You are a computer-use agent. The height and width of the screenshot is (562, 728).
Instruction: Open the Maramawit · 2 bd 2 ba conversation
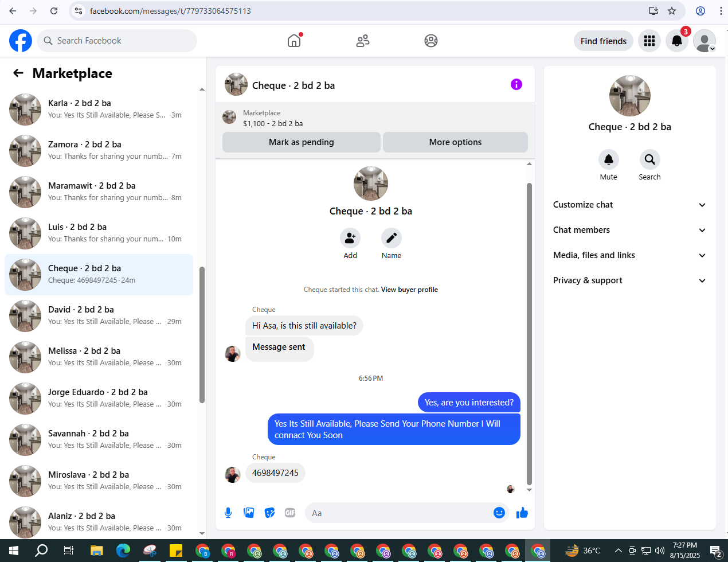(99, 192)
